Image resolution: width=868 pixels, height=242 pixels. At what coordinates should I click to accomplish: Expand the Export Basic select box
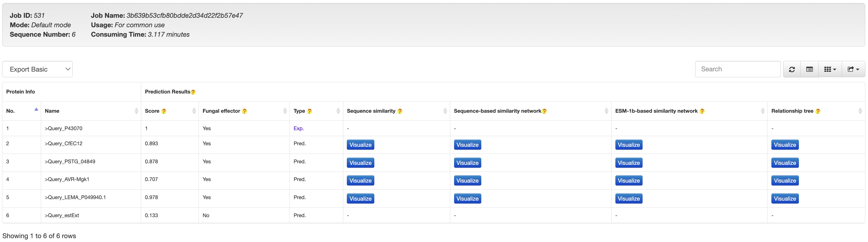tap(38, 69)
